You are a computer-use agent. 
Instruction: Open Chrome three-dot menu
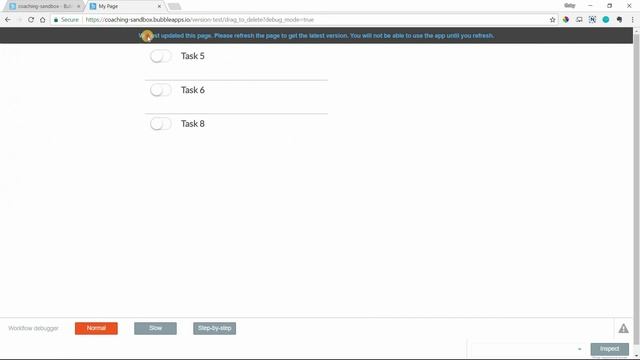tap(633, 20)
